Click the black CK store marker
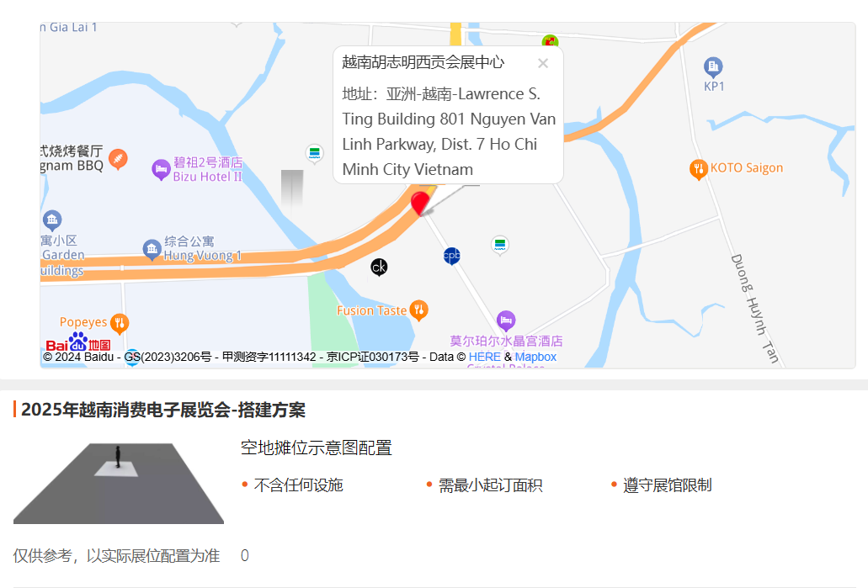The image size is (868, 588). [379, 268]
